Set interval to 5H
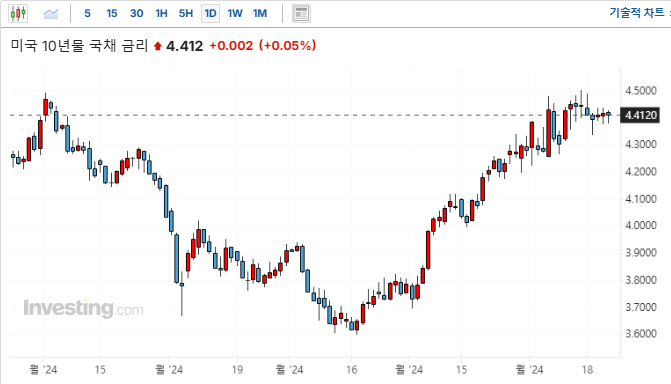The height and width of the screenshot is (384, 671). (186, 14)
